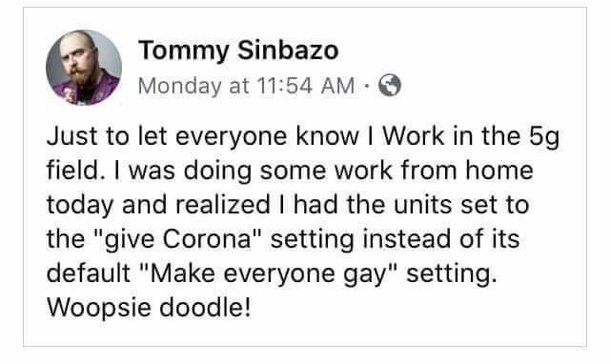Click the word "default" in the post
This screenshot has width=610, height=364.
[x=89, y=273]
